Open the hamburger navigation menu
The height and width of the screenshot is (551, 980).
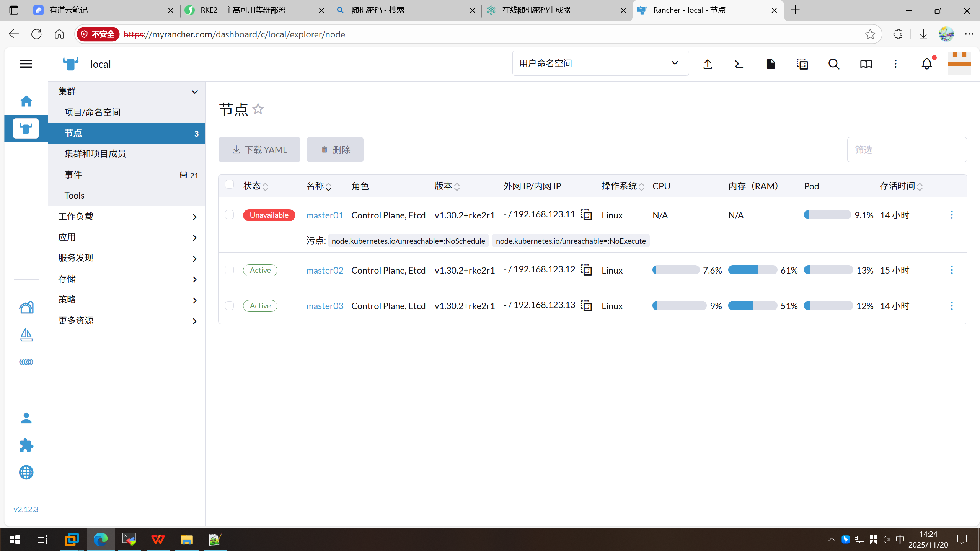point(26,64)
